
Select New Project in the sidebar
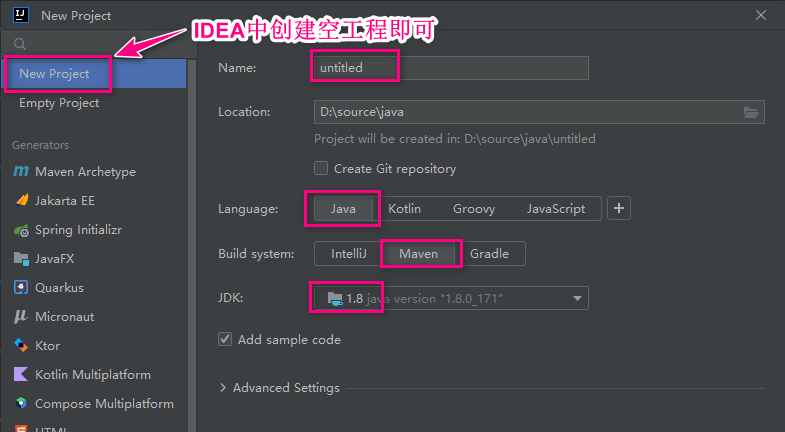tap(94, 74)
